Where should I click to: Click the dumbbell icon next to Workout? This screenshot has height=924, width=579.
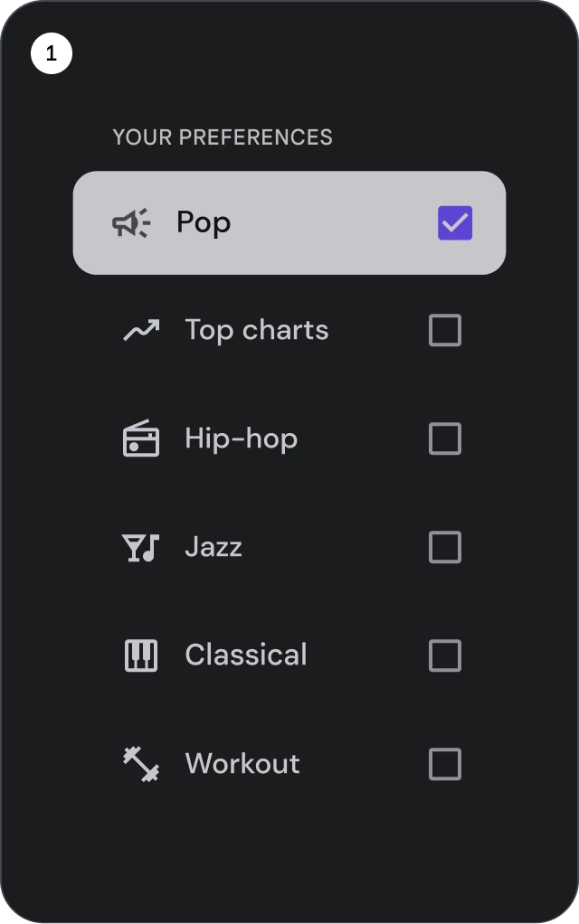pyautogui.click(x=140, y=764)
